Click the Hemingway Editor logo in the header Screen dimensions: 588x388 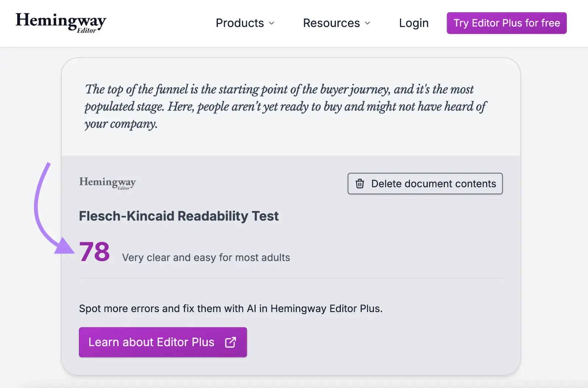(x=61, y=23)
